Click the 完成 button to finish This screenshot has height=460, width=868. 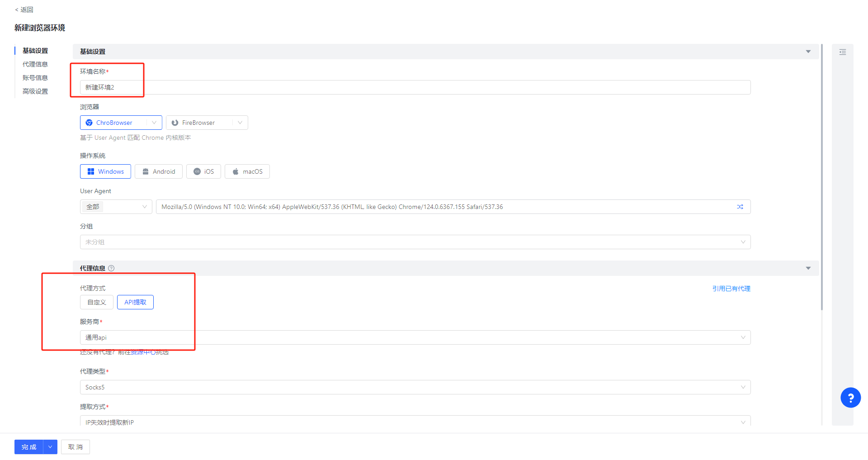point(28,447)
